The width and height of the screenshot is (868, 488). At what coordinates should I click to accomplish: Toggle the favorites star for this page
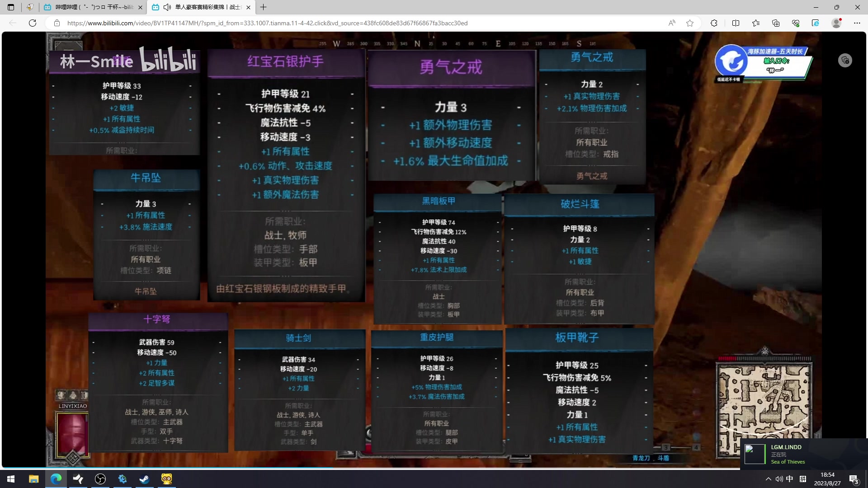690,23
